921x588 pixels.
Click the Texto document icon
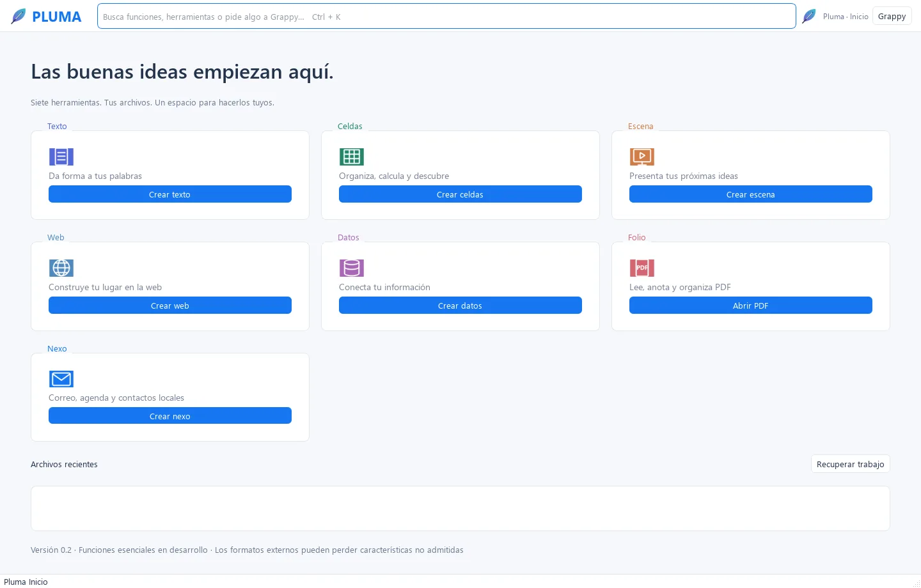pyautogui.click(x=61, y=157)
